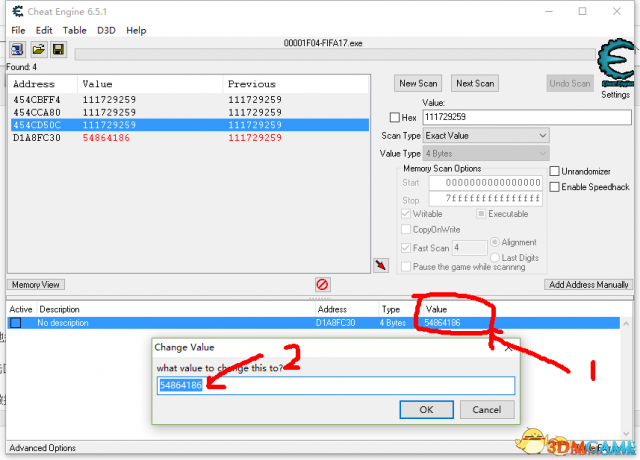Confirm Change Value with OK

pyautogui.click(x=427, y=409)
